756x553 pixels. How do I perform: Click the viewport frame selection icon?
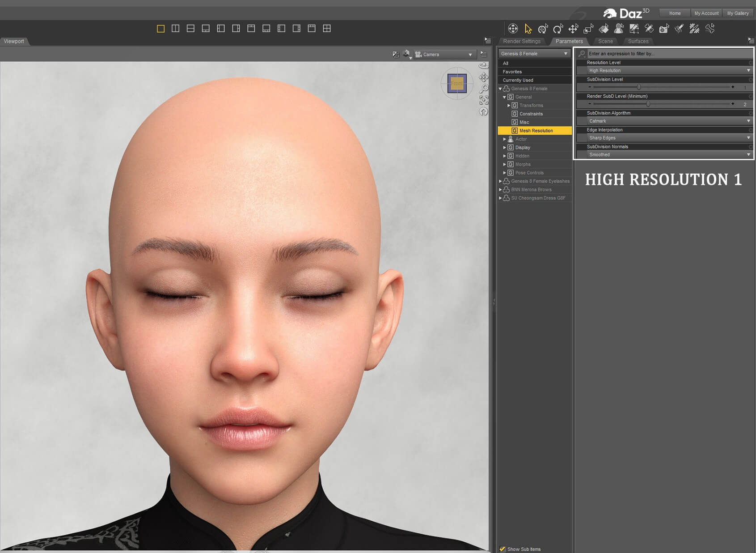click(x=483, y=100)
